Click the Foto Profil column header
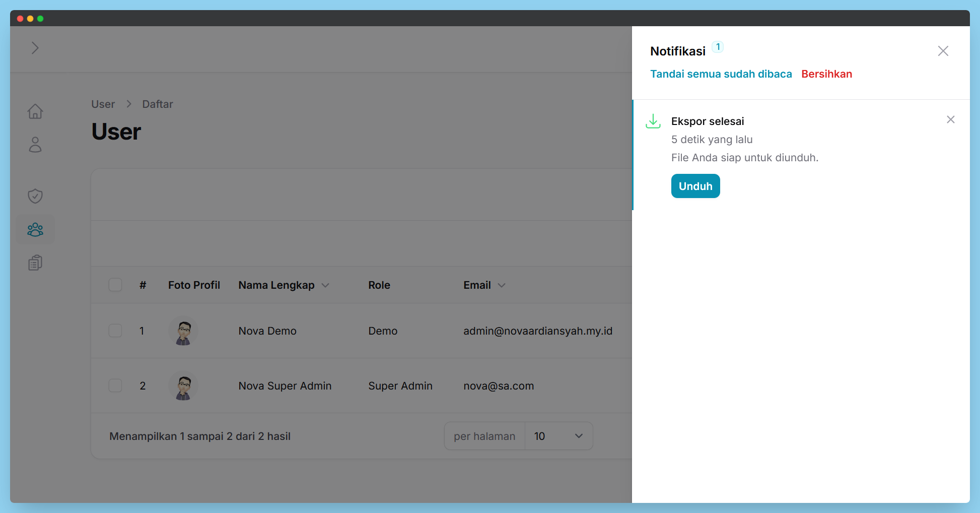Image resolution: width=980 pixels, height=513 pixels. pyautogui.click(x=194, y=285)
